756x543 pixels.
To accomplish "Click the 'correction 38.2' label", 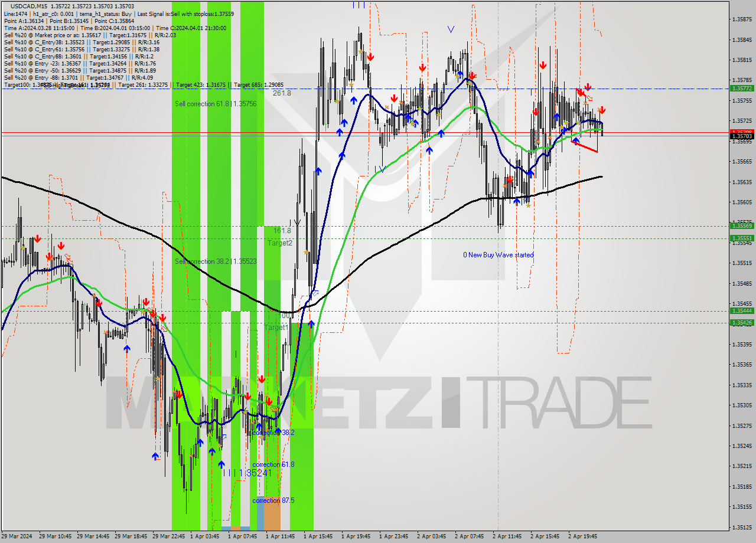I will click(x=273, y=433).
